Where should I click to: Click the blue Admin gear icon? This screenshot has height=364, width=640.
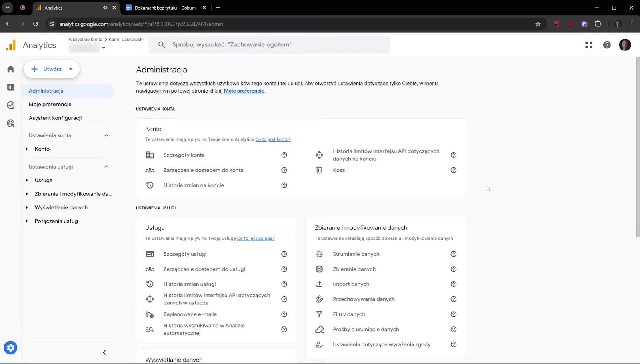10,348
